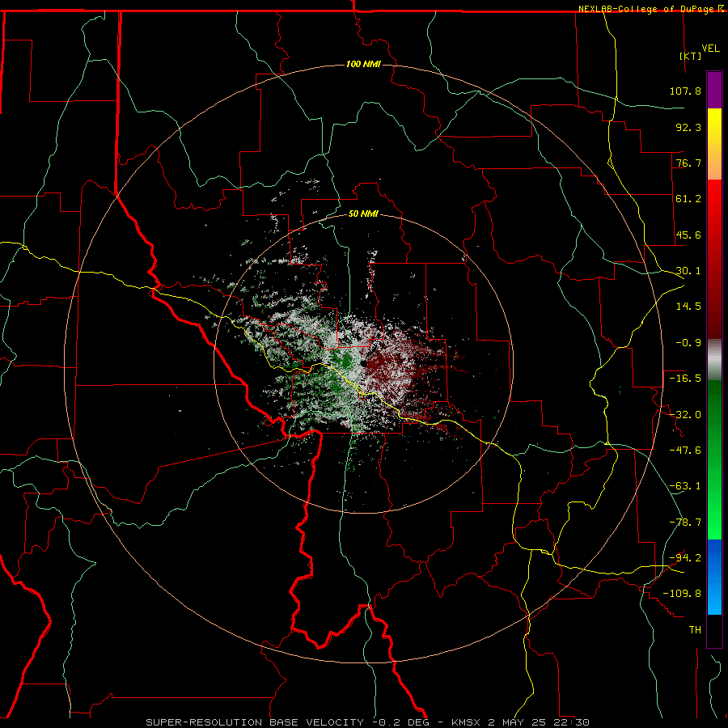
Task: Select the 92.3 legend value
Action: [688, 127]
